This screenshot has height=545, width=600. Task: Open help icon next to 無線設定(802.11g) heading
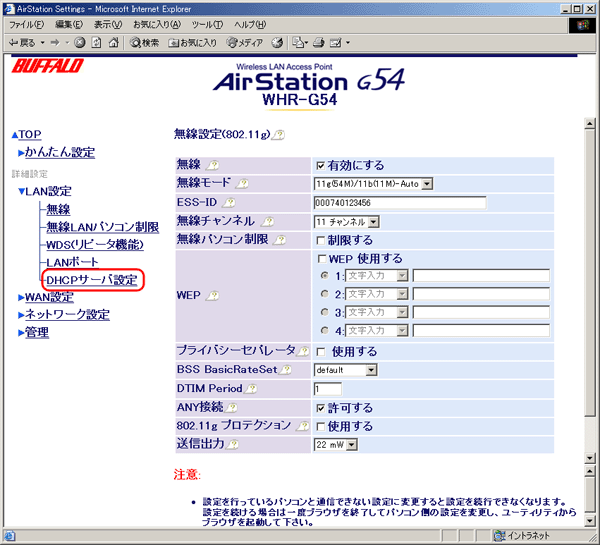click(279, 135)
